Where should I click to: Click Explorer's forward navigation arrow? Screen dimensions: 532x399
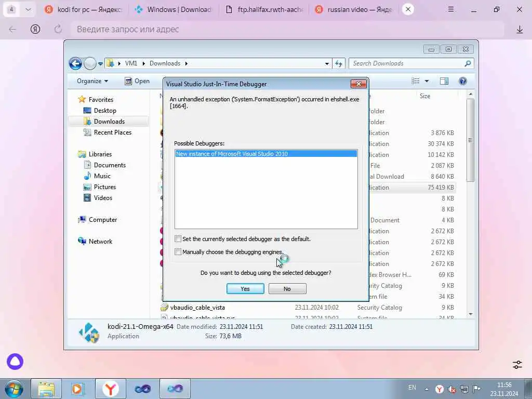tap(90, 63)
